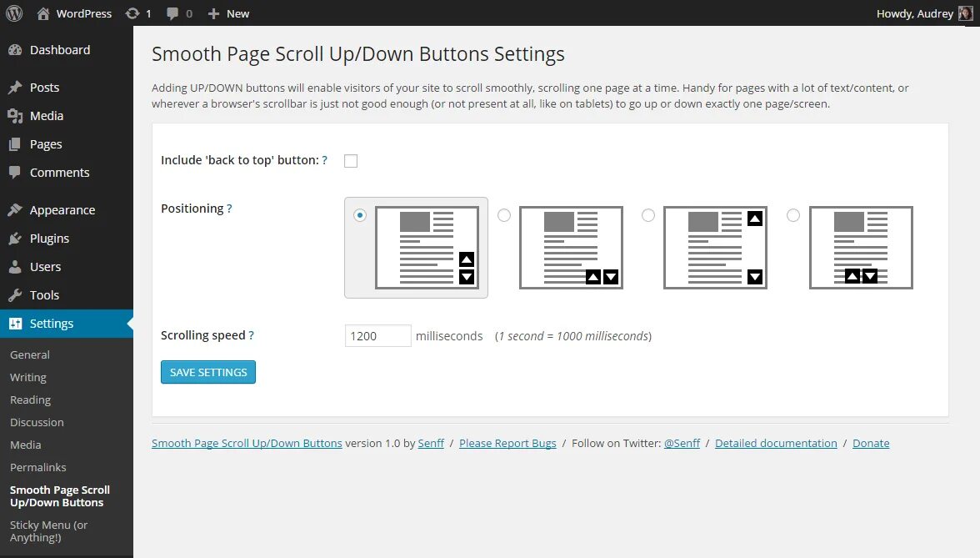Open the Please Report Bugs link
This screenshot has height=558, width=980.
507,443
